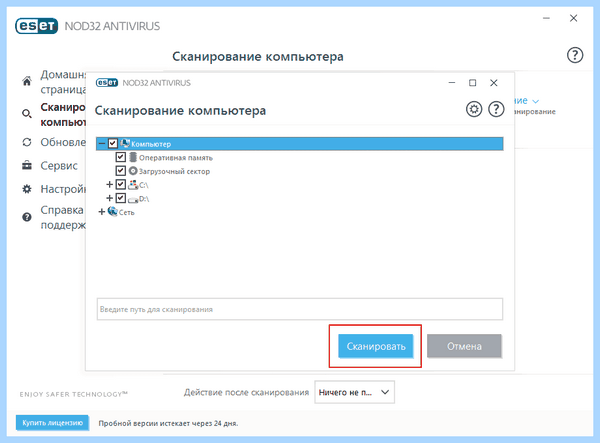Toggle the Компьютер checkbox

pos(112,143)
